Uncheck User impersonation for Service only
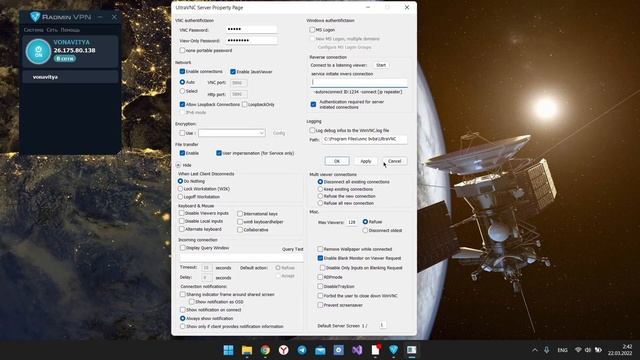Image resolution: width=640 pixels, height=360 pixels. pos(219,153)
